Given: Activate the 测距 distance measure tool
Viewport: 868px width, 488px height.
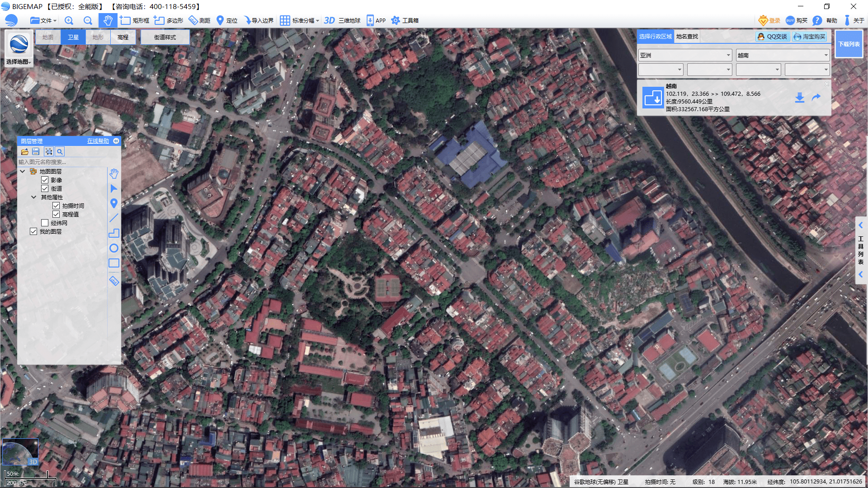Looking at the screenshot, I should pyautogui.click(x=199, y=20).
